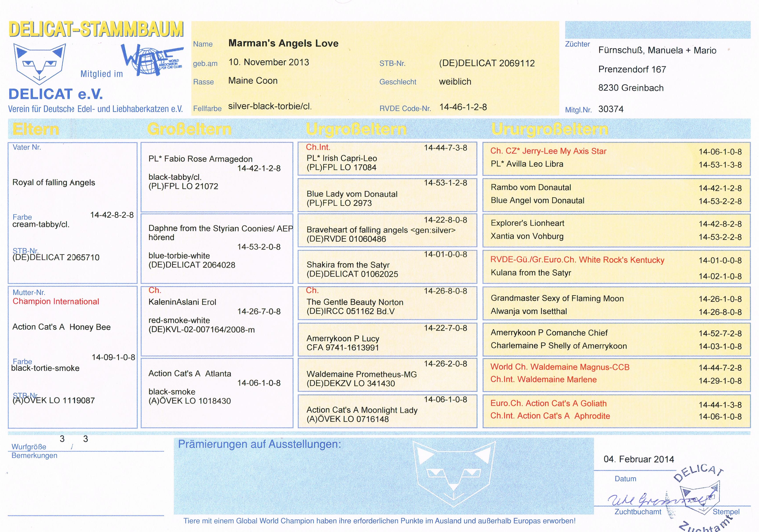Click grandparent KaleninAslani Erol
Image resolution: width=759 pixels, height=532 pixels.
(x=182, y=302)
